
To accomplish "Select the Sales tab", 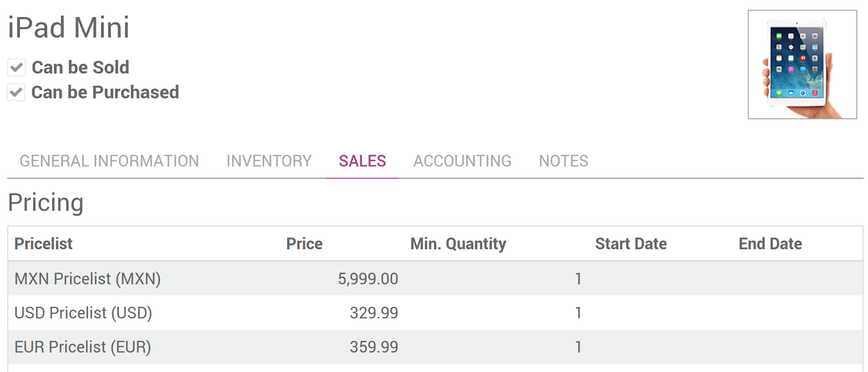I will (x=362, y=161).
